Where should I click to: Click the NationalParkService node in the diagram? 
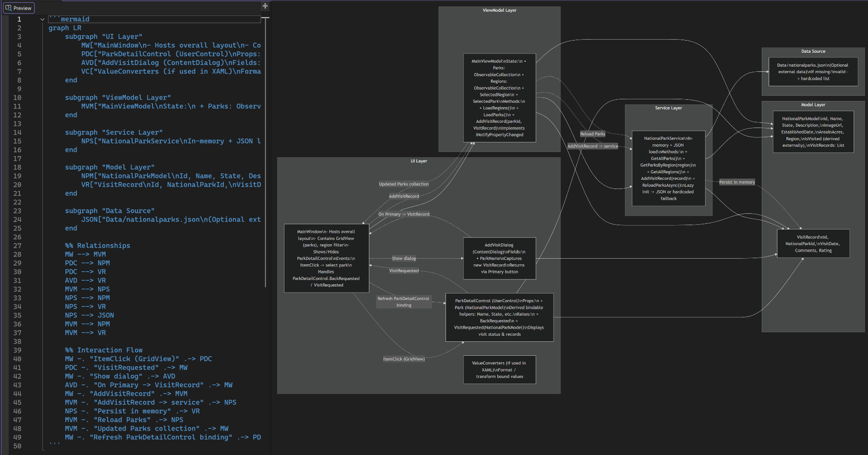click(669, 168)
